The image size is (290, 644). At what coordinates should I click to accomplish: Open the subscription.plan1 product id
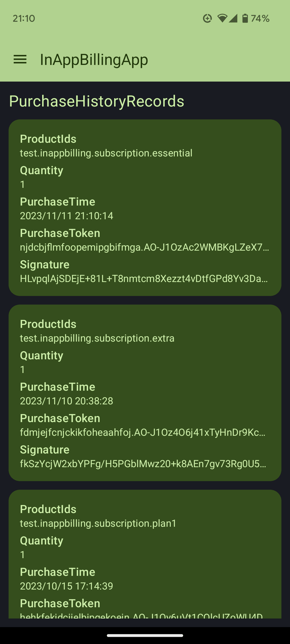(98, 524)
